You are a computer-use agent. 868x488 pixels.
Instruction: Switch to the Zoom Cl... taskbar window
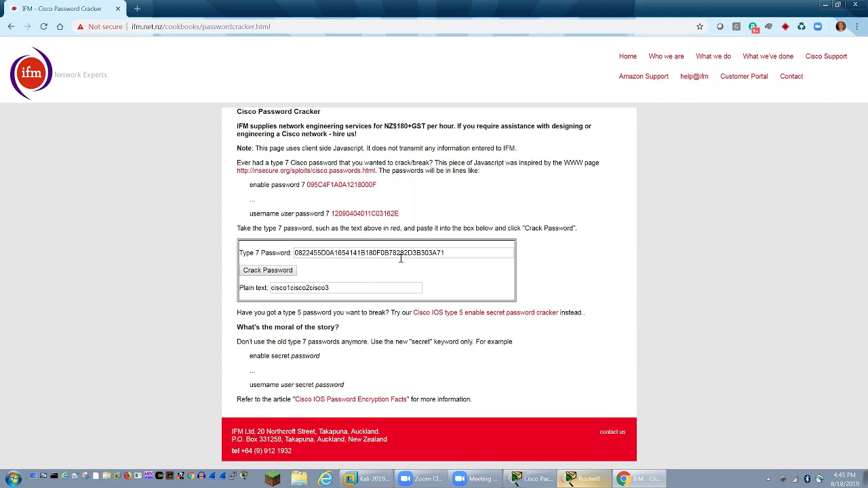coord(420,479)
